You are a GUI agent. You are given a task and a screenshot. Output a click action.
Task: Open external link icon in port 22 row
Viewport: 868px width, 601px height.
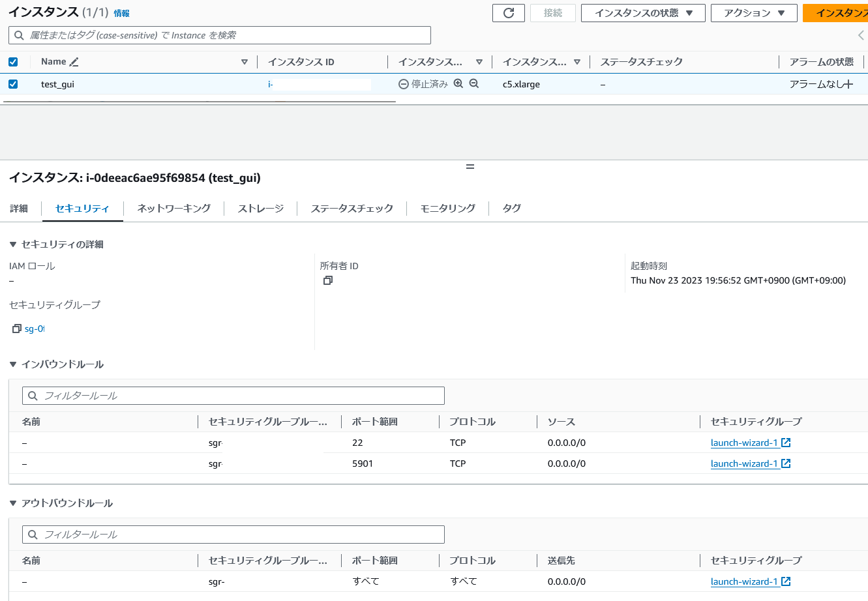(786, 443)
